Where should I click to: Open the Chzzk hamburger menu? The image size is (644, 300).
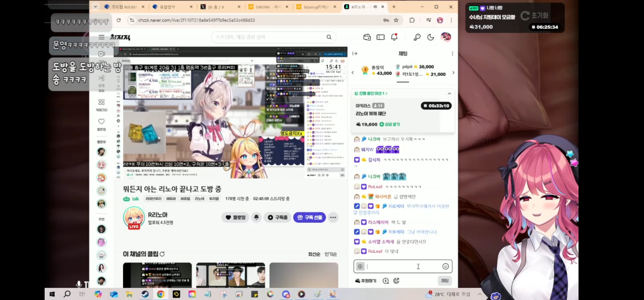coord(101,37)
